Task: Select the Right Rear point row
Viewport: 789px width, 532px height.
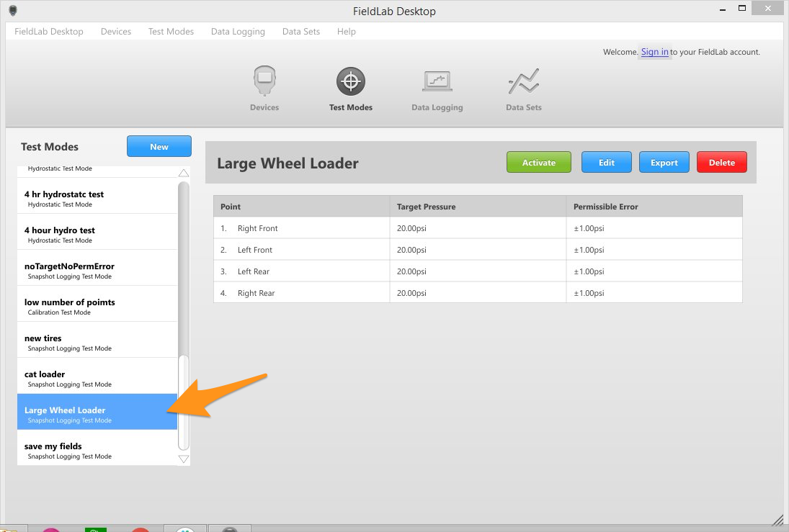Action: pos(478,293)
